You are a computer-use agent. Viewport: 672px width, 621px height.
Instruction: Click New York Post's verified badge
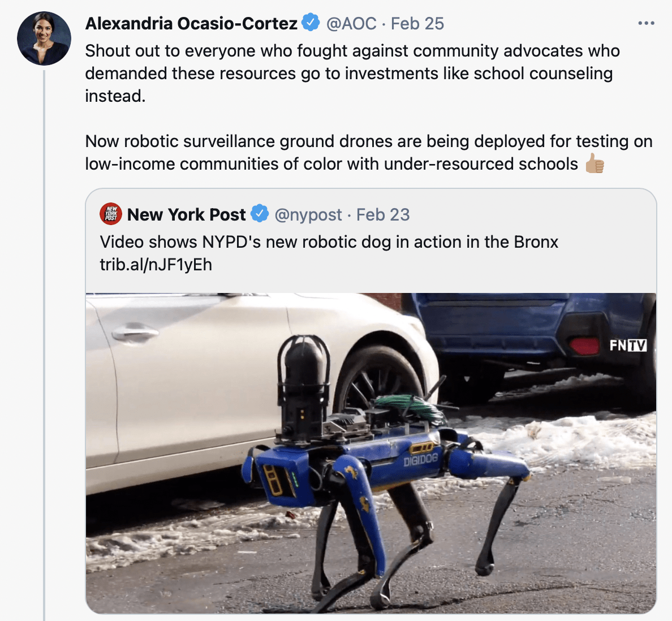pos(260,213)
